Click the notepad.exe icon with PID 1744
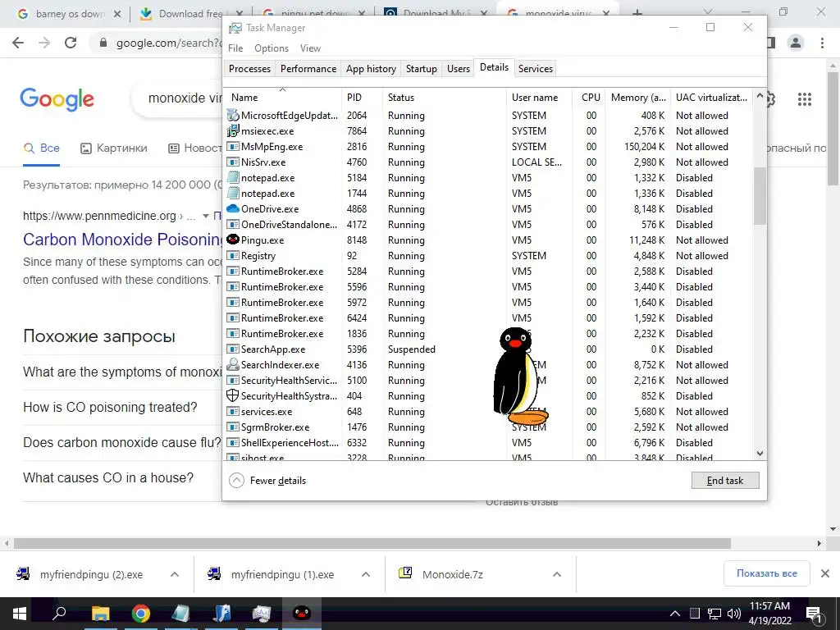This screenshot has width=840, height=630. [232, 193]
